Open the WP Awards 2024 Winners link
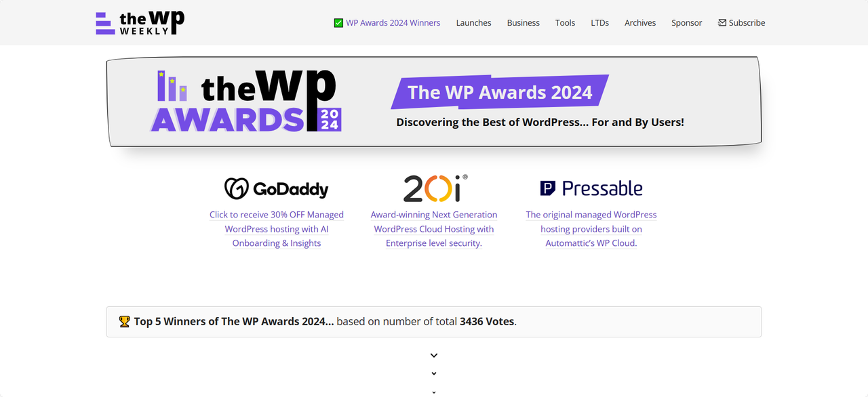This screenshot has width=868, height=397. point(393,22)
